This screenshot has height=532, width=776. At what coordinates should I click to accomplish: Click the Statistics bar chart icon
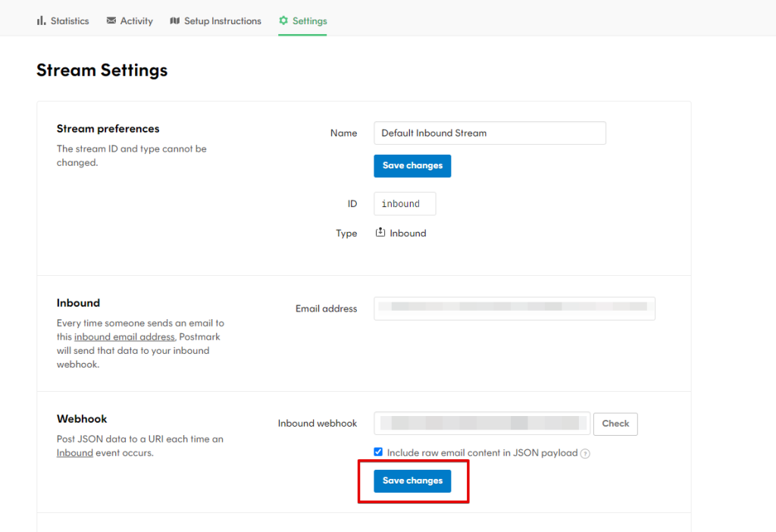coord(41,21)
